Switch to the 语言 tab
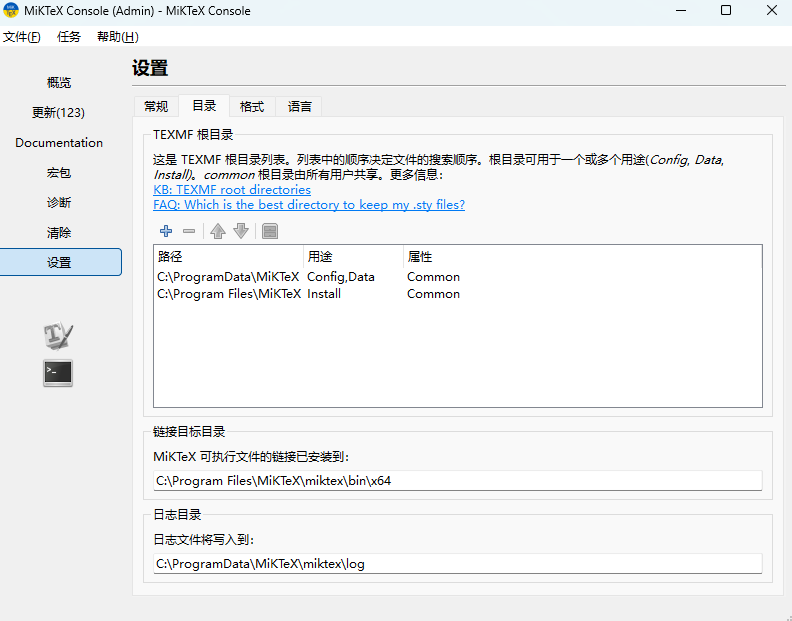Image resolution: width=792 pixels, height=621 pixels. click(300, 106)
